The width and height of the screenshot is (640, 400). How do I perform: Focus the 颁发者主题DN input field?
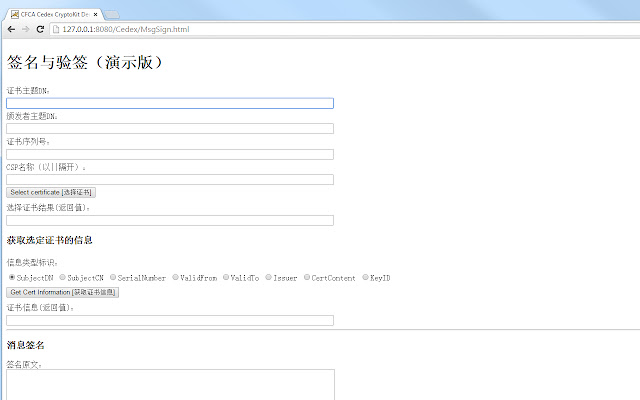[170, 129]
